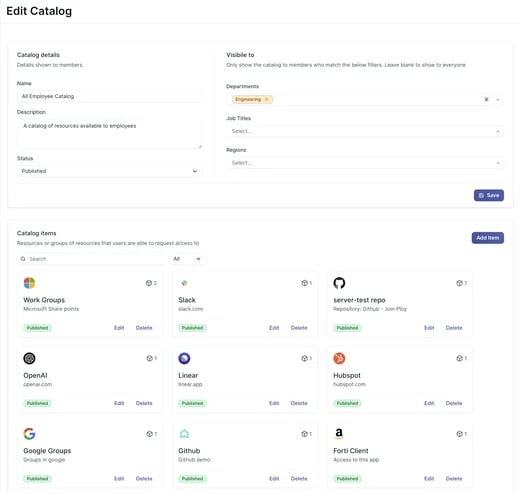Screen dimensions: 520x494
Task: Click the Amazon logo on Forti Client card
Action: tap(339, 433)
